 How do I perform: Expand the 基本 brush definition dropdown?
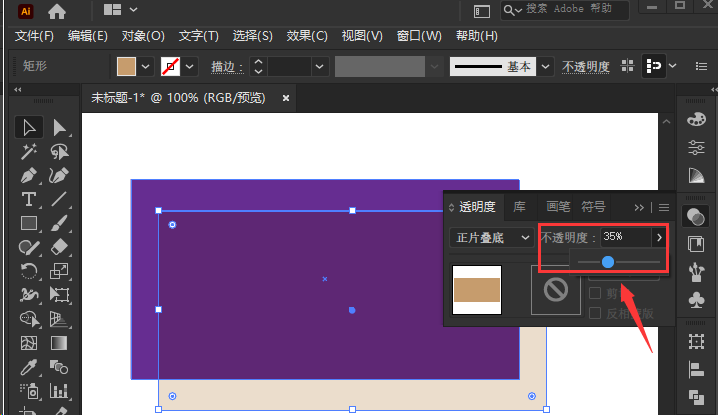click(545, 67)
